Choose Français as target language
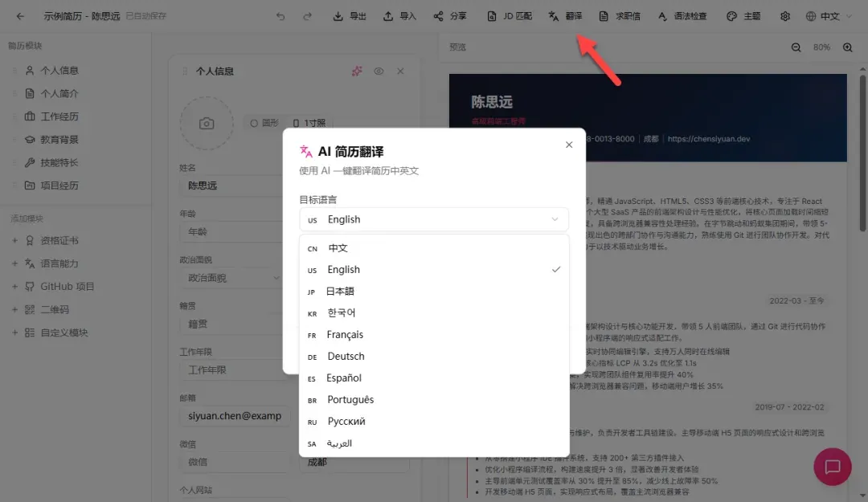This screenshot has width=868, height=502. click(434, 334)
